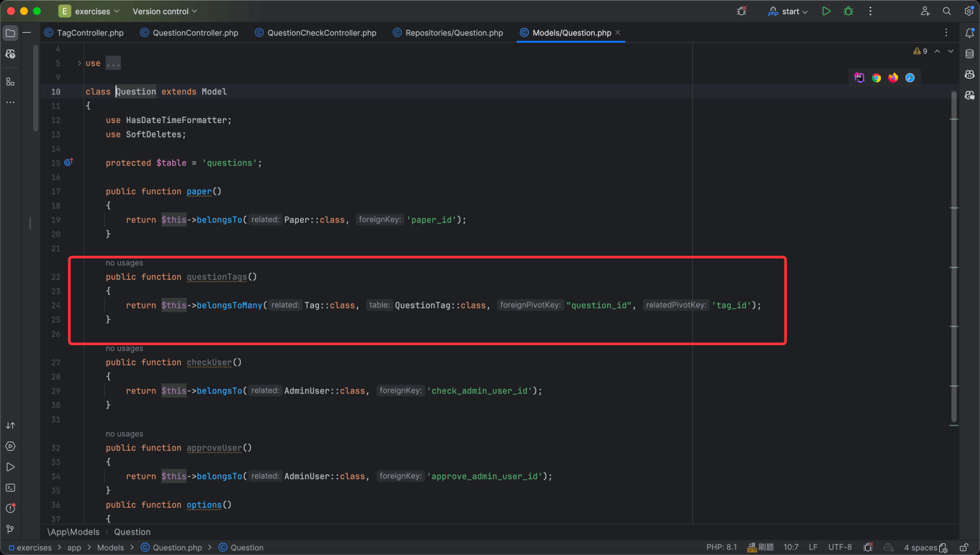Open the Version control dropdown
Viewport: 980px width, 555px height.
click(x=164, y=11)
